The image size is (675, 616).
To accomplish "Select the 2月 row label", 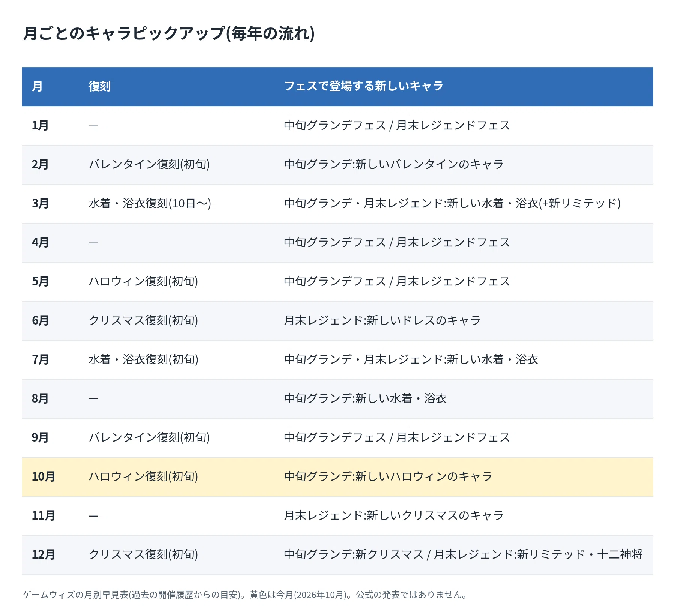I will [40, 164].
